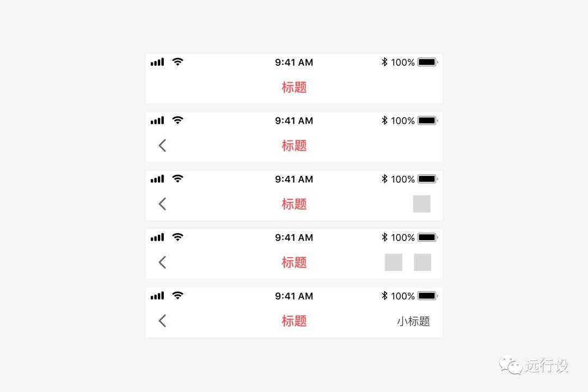Click the battery icon in the topmost status bar

tap(428, 62)
